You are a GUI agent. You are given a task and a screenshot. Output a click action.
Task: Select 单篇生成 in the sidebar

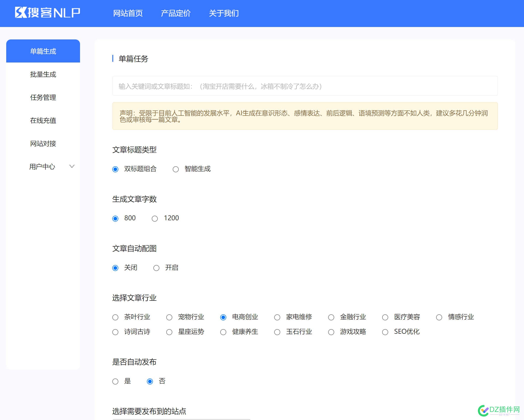pos(43,51)
